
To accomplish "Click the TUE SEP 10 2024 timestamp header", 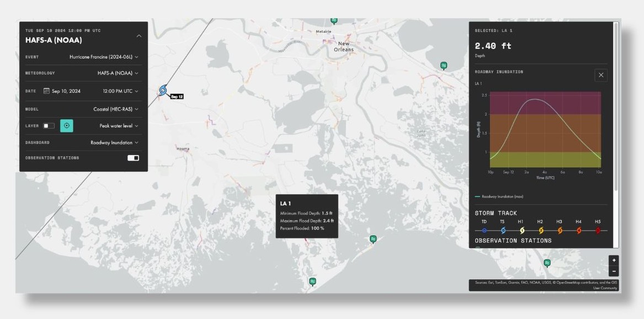I will point(63,31).
